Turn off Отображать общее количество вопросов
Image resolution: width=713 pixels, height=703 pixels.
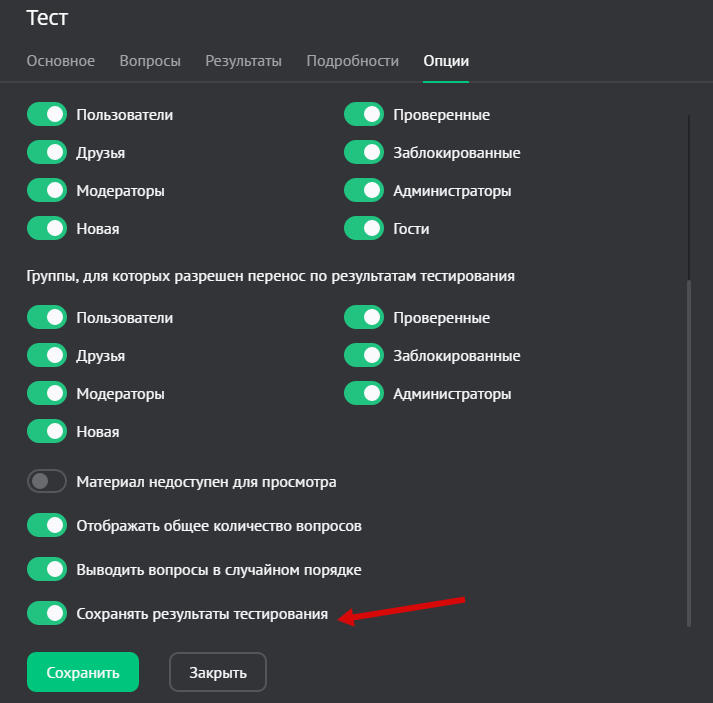[47, 526]
